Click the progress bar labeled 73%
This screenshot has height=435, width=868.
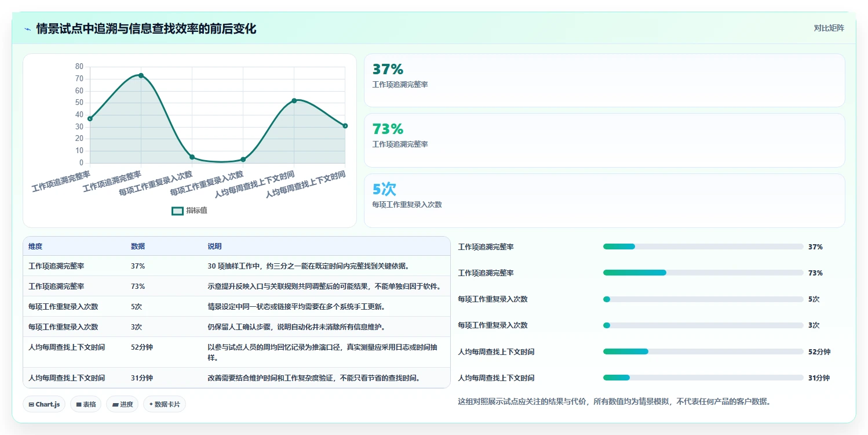click(x=703, y=273)
